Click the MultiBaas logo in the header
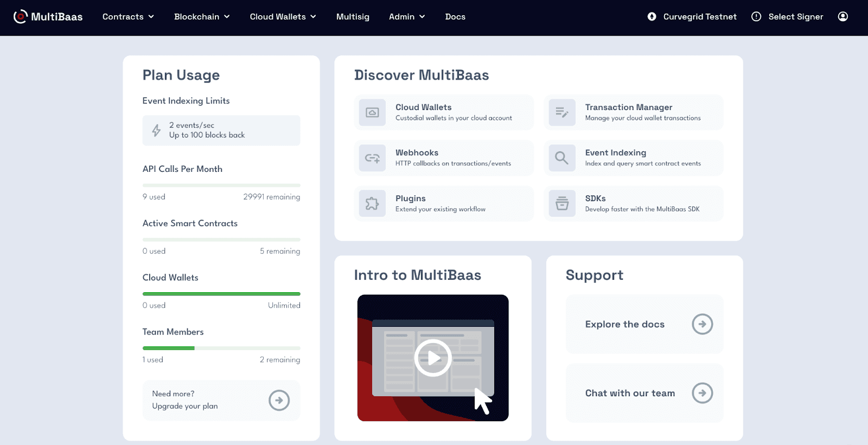The image size is (868, 445). coord(48,17)
